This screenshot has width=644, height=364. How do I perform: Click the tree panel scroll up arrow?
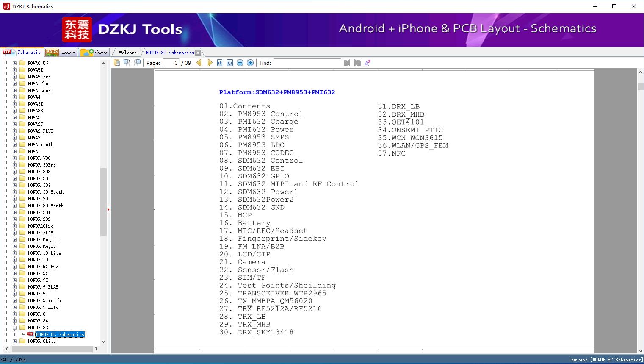[x=103, y=64]
